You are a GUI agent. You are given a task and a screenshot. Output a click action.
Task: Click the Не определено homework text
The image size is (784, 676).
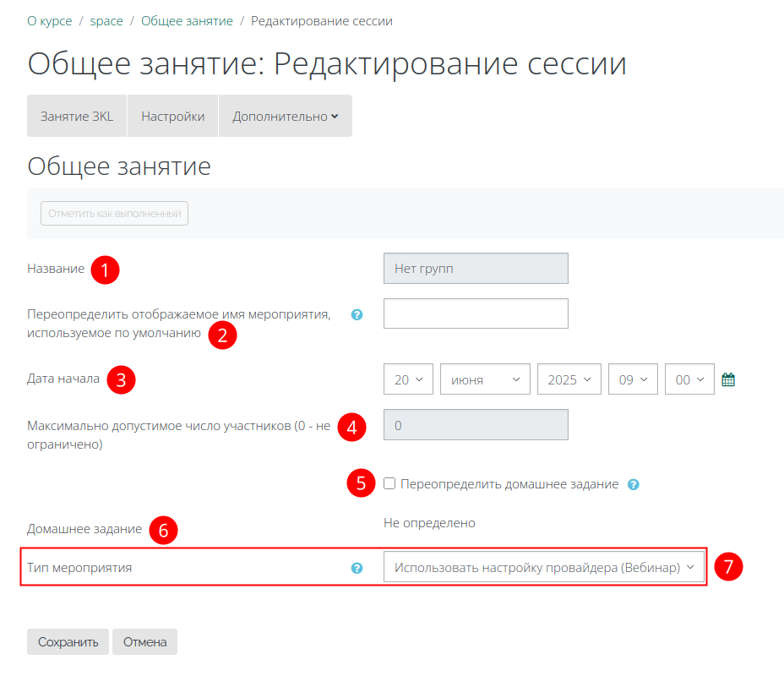pyautogui.click(x=429, y=523)
